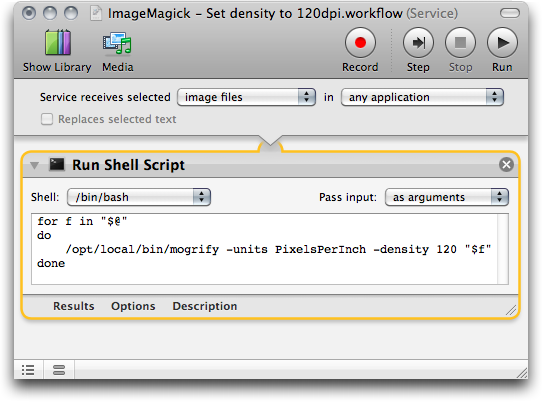This screenshot has height=402, width=542.
Task: Enable Replaces selected text checkbox
Action: tap(47, 119)
